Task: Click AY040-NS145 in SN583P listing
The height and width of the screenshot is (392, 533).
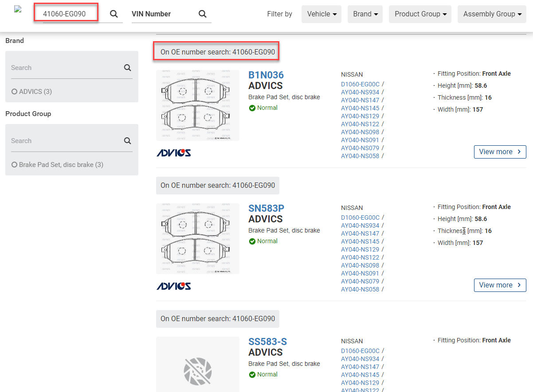Action: point(361,241)
